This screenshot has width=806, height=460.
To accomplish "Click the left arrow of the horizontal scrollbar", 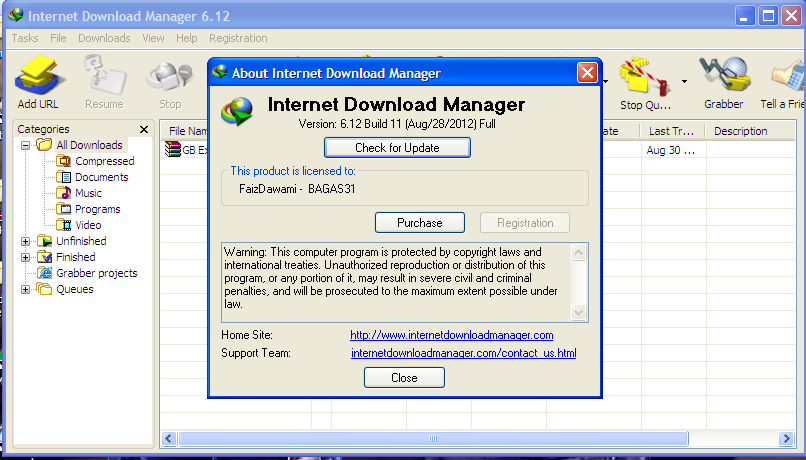I will 169,438.
